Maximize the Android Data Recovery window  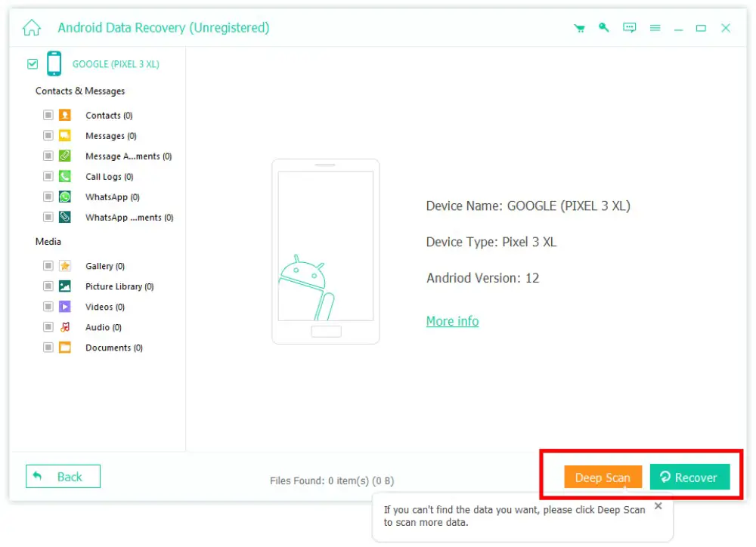pos(701,28)
